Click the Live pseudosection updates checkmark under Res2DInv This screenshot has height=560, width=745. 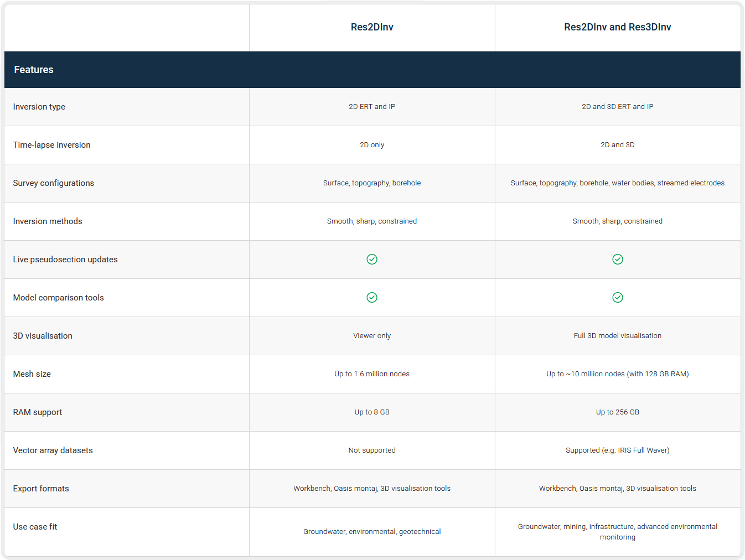(372, 260)
